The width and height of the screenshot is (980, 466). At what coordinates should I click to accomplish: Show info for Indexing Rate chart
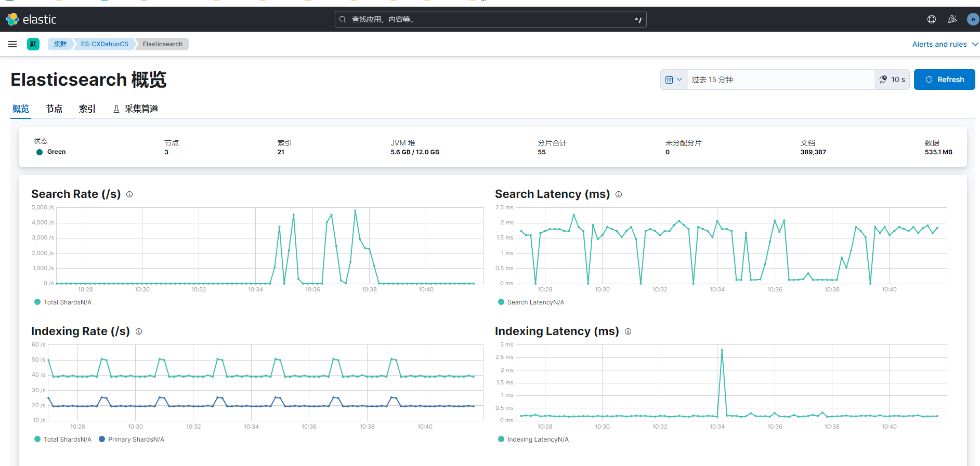(139, 331)
